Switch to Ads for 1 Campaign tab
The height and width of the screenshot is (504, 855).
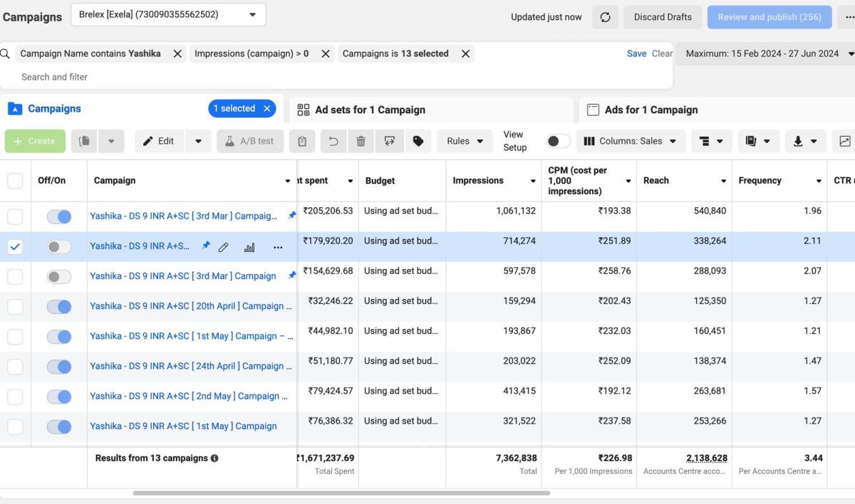(651, 110)
